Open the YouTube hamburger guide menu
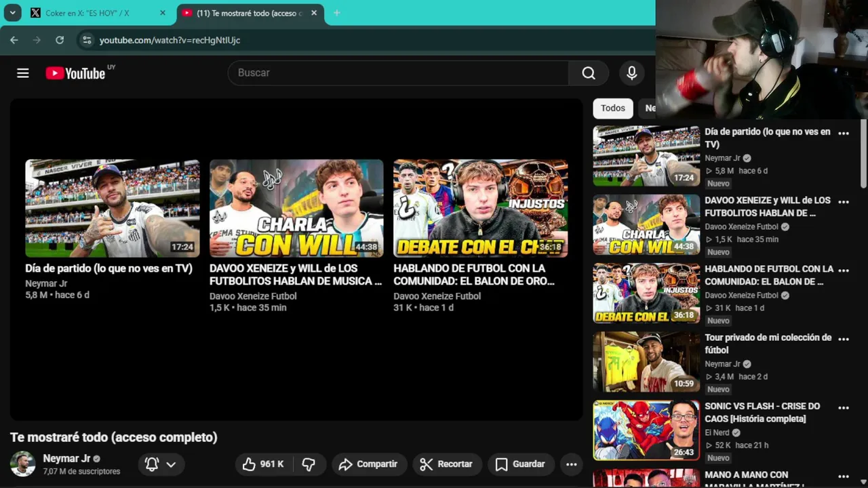The image size is (868, 488). click(x=23, y=73)
